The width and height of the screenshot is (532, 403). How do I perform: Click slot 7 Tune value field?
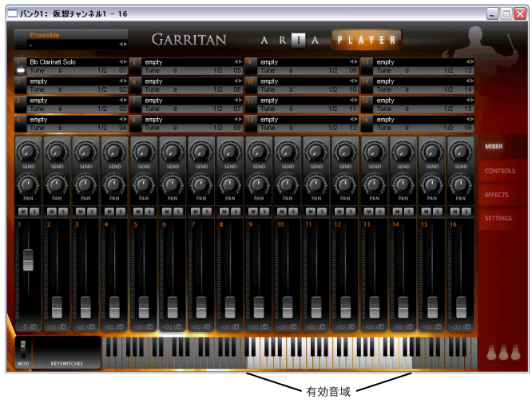pyautogui.click(x=176, y=109)
